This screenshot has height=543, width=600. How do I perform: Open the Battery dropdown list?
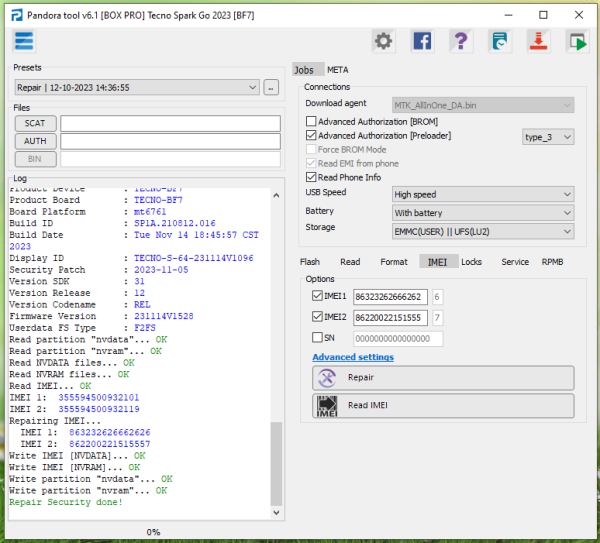click(x=483, y=212)
